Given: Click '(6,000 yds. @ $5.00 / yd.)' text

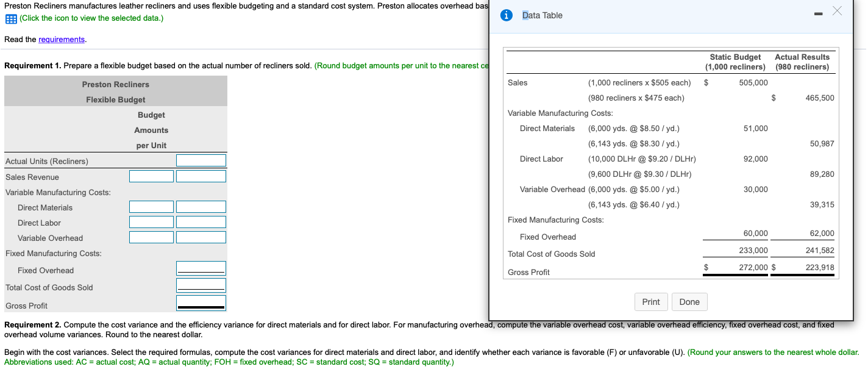Looking at the screenshot, I should 634,189.
